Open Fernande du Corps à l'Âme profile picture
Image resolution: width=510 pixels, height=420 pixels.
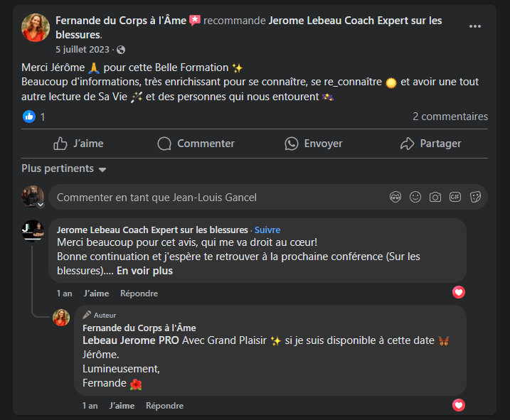(x=36, y=28)
